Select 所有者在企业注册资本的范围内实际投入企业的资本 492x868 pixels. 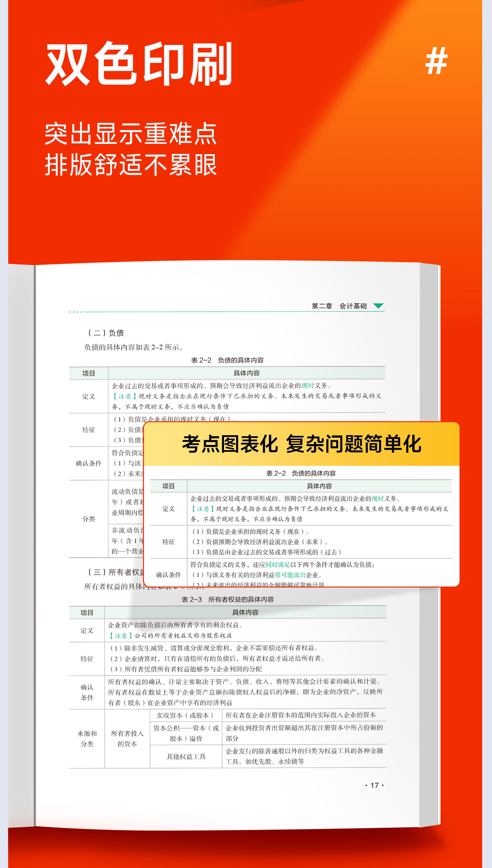[300, 714]
